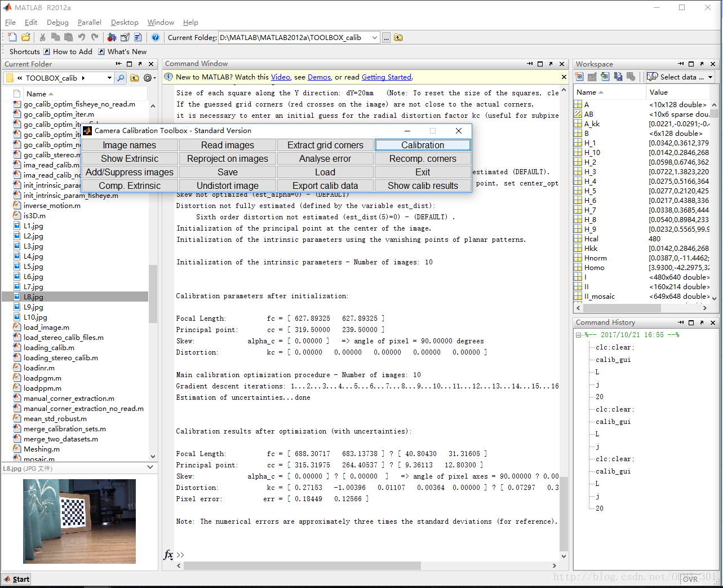Open Current Folder gear actions menu
723x588 pixels.
point(149,78)
